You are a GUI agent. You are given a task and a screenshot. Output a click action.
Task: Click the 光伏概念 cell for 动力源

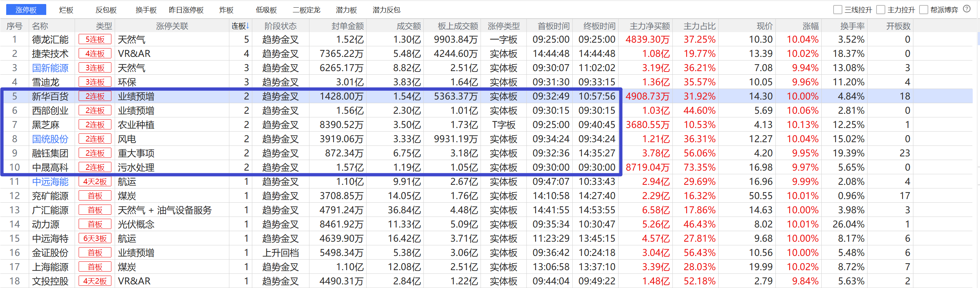(136, 224)
